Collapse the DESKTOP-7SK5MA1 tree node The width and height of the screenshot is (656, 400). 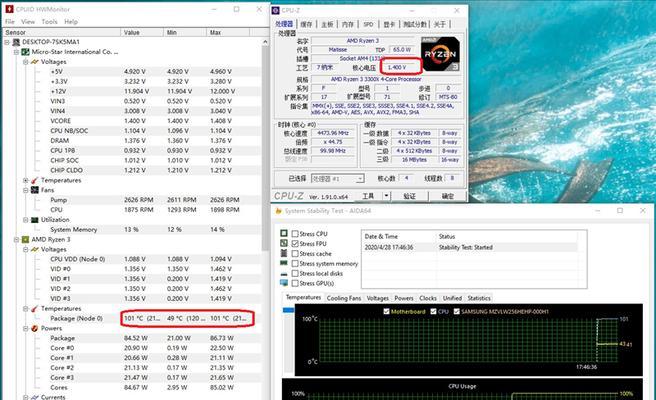pyautogui.click(x=7, y=42)
